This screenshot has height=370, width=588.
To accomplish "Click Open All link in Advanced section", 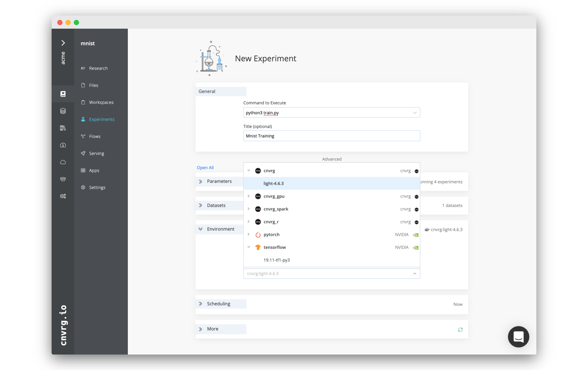I will click(205, 167).
